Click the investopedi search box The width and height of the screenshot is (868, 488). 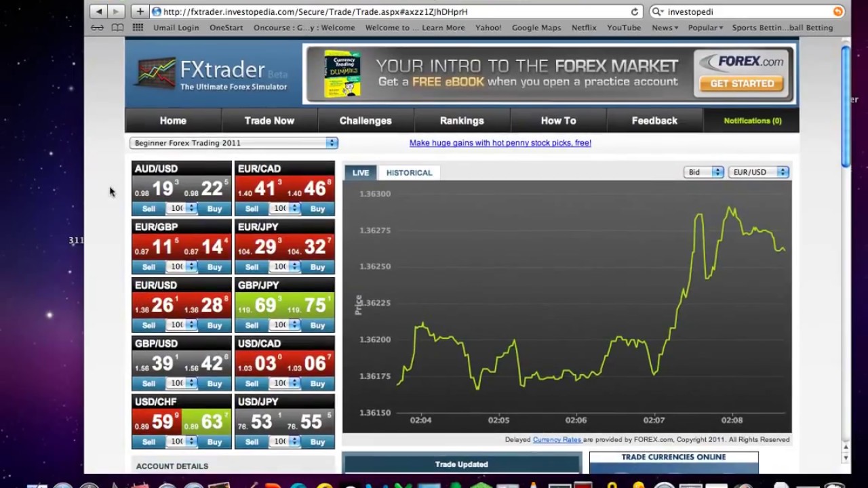coord(746,12)
